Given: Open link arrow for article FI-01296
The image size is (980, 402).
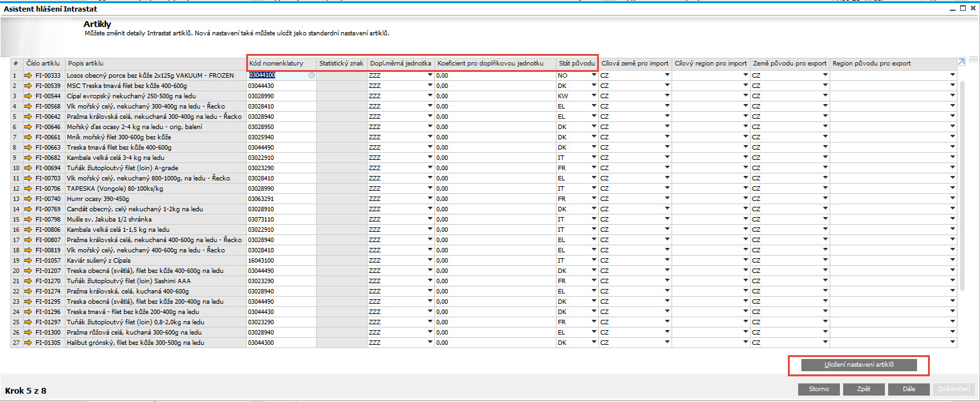Looking at the screenshot, I should [29, 311].
